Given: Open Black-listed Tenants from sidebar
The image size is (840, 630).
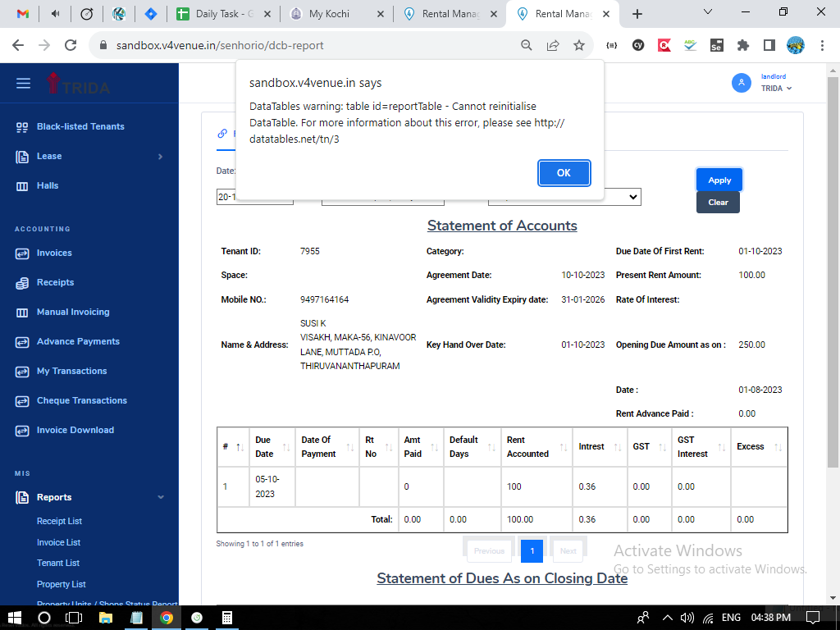Looking at the screenshot, I should click(x=80, y=126).
